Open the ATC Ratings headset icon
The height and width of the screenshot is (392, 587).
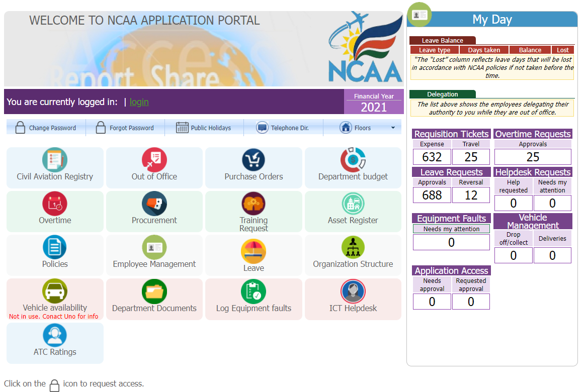pyautogui.click(x=55, y=335)
